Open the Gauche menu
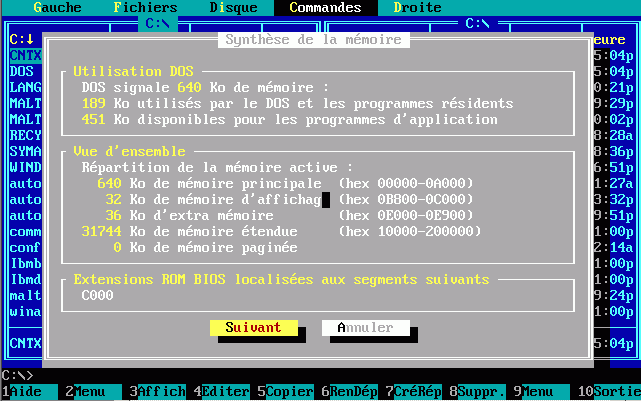Screen dimensions: 641x401 tap(57, 7)
